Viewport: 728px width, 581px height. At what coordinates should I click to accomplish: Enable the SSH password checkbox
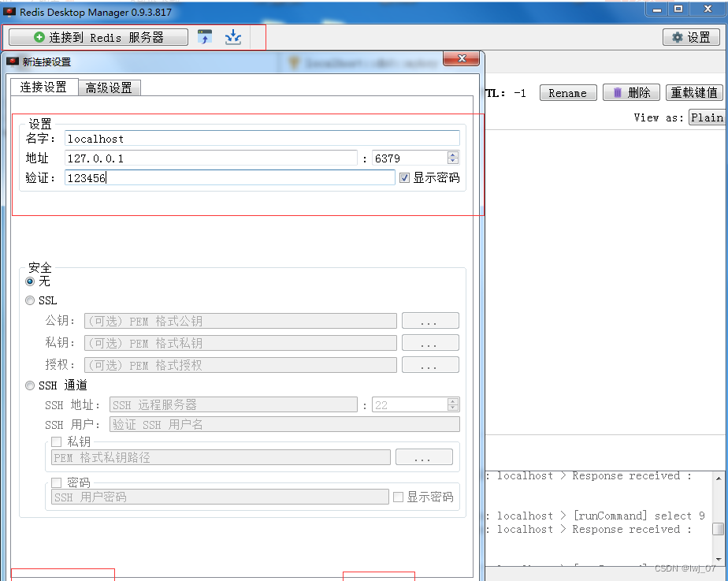57,483
